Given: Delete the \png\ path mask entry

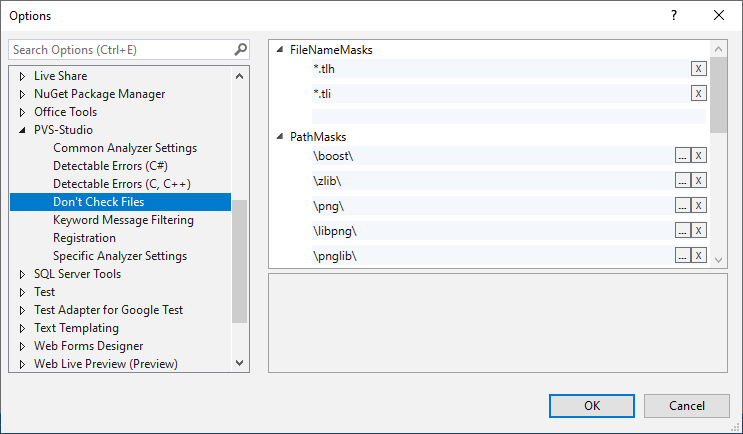Looking at the screenshot, I should 699,205.
